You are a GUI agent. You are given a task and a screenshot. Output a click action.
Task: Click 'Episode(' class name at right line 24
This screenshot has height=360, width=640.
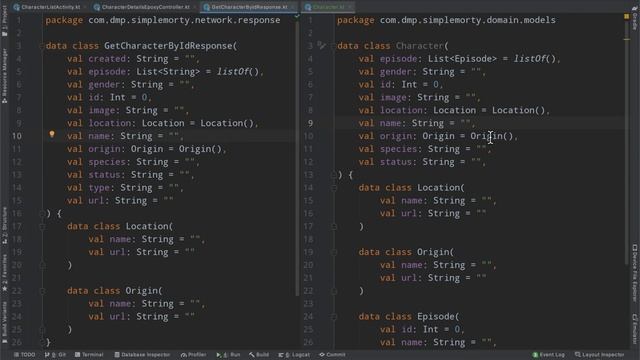[438, 317]
